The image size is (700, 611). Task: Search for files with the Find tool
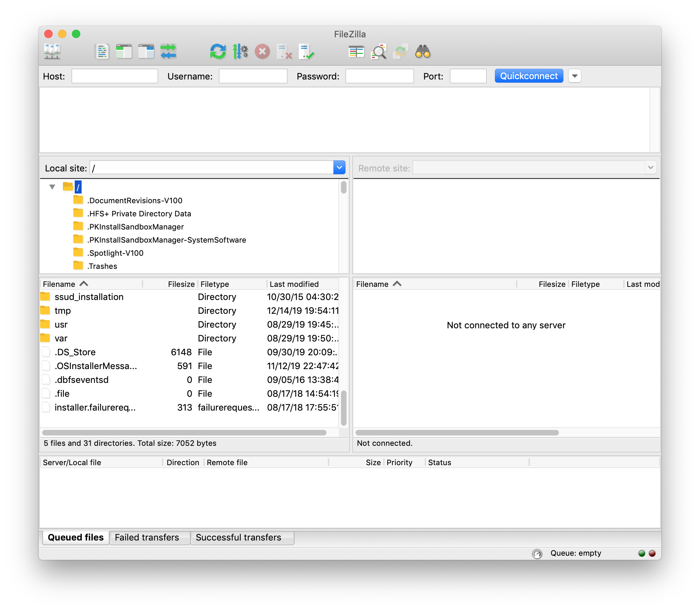tap(423, 51)
